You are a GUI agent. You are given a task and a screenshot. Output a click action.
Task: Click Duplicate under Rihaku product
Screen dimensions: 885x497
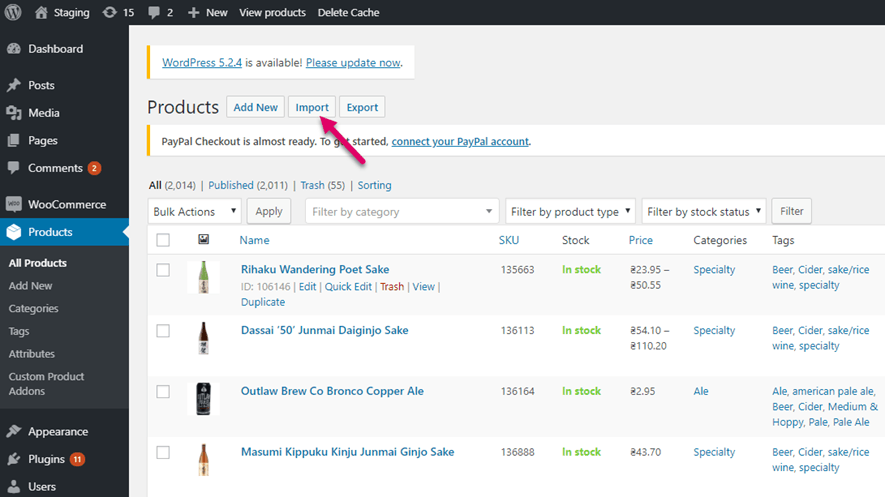[263, 302]
